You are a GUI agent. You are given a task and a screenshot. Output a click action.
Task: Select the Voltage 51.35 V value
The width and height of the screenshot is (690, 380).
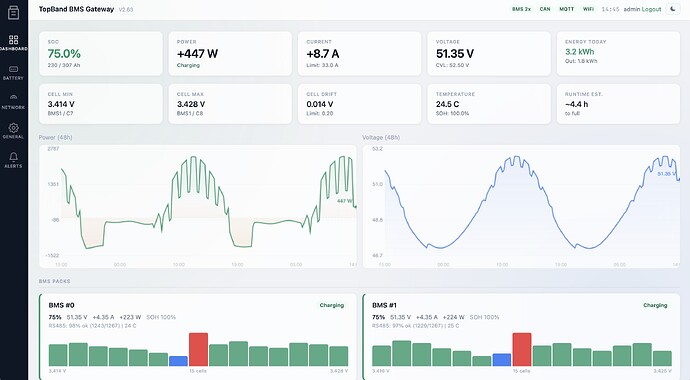(455, 54)
